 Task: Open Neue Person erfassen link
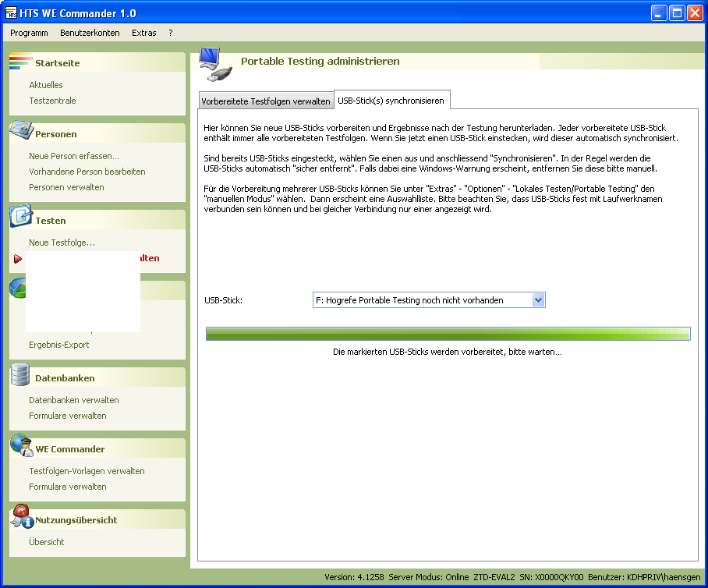(74, 156)
